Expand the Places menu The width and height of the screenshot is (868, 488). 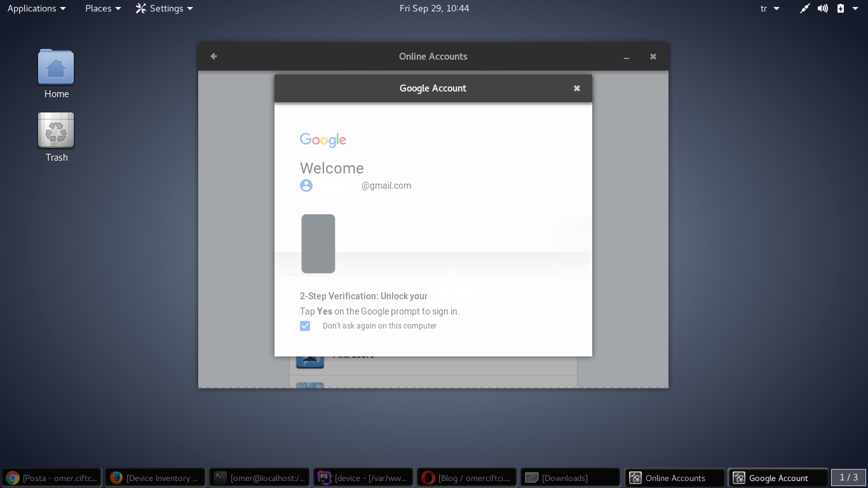[103, 8]
